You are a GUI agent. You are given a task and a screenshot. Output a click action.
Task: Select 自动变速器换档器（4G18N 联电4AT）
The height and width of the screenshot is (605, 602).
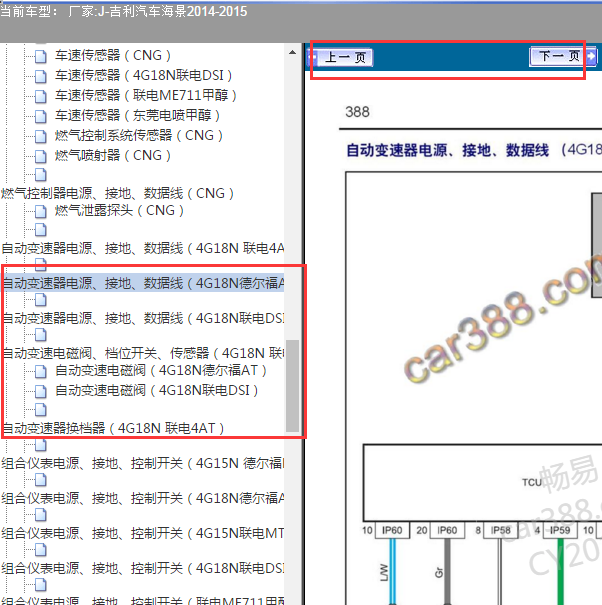coord(113,428)
